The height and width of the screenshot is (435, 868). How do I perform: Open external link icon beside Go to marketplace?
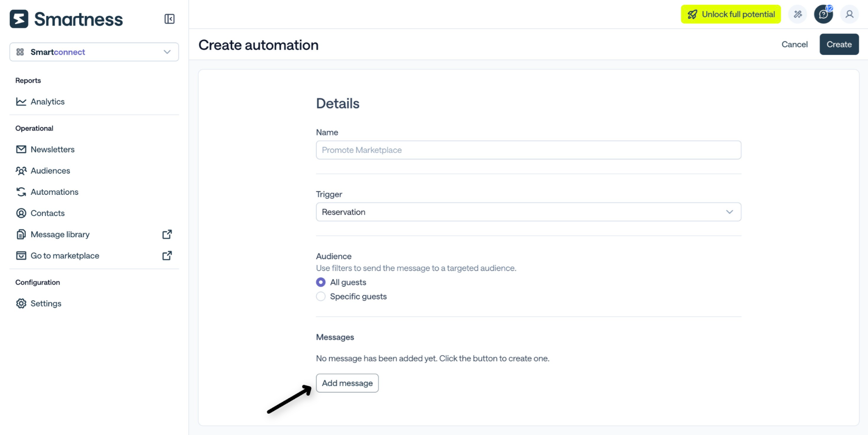pyautogui.click(x=167, y=255)
